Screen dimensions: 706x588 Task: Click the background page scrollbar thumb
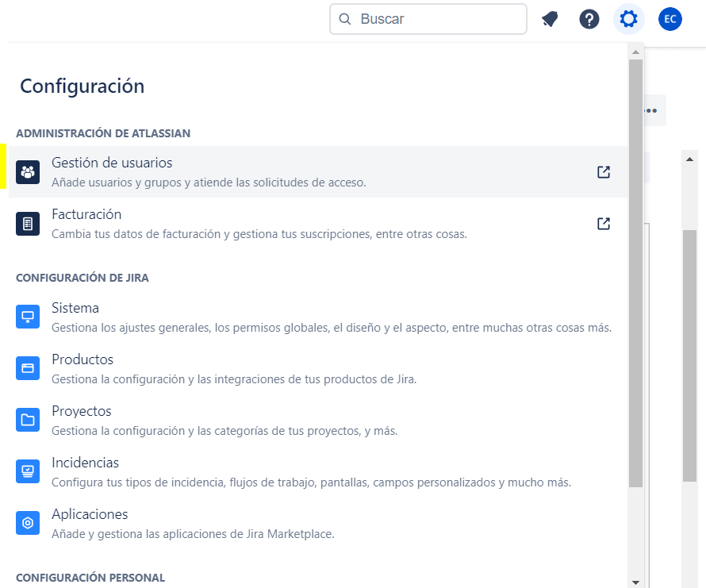(x=690, y=356)
